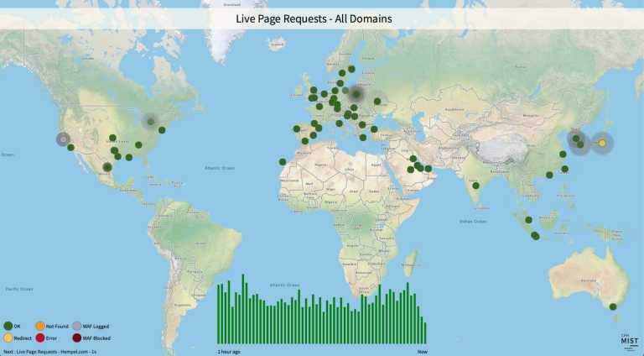Select the marker off Africa's northwest coast
Image resolution: width=644 pixels, height=356 pixels.
tap(283, 162)
